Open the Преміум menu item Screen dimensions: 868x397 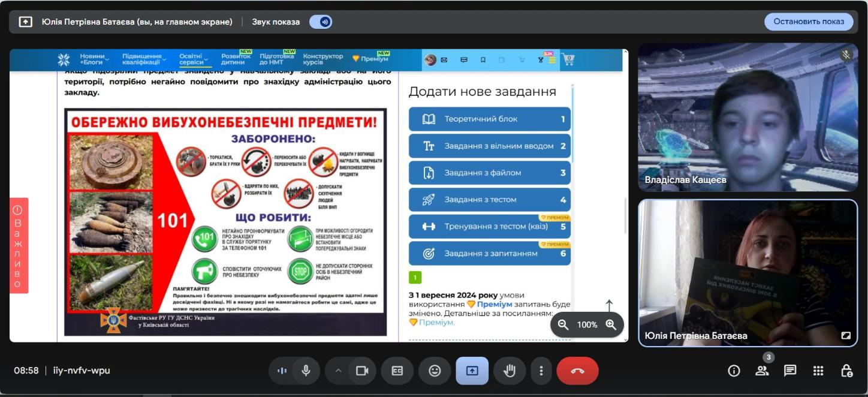(x=370, y=59)
